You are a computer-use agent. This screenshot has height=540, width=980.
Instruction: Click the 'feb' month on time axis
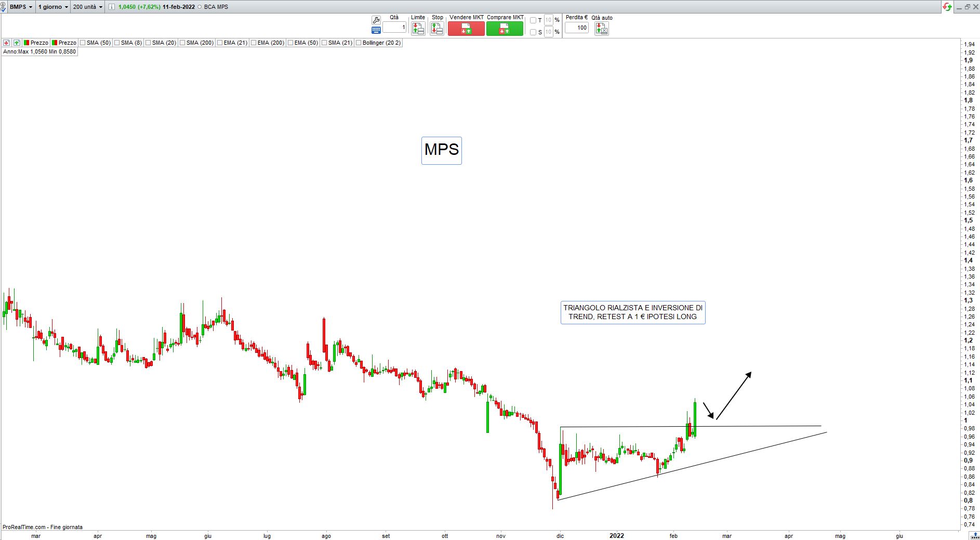674,536
